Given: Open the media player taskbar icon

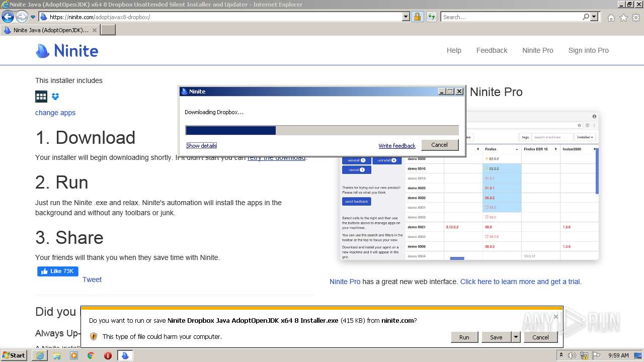Looking at the screenshot, I should (74, 355).
